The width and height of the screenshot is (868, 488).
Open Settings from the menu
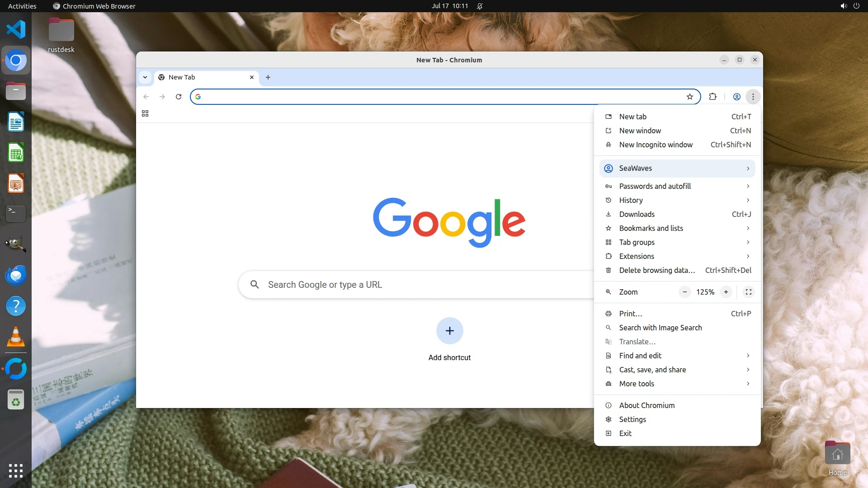click(632, 419)
